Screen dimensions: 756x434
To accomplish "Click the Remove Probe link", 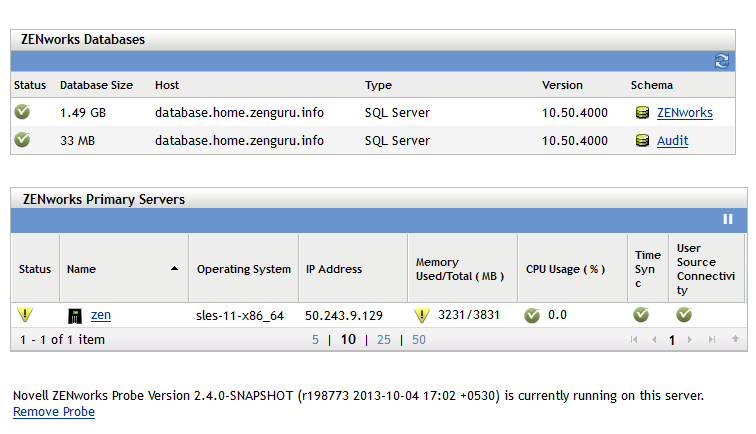I will (x=54, y=412).
